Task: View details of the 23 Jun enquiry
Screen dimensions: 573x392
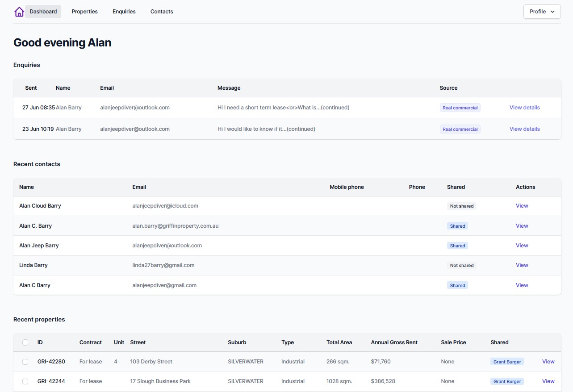Action: [x=524, y=129]
